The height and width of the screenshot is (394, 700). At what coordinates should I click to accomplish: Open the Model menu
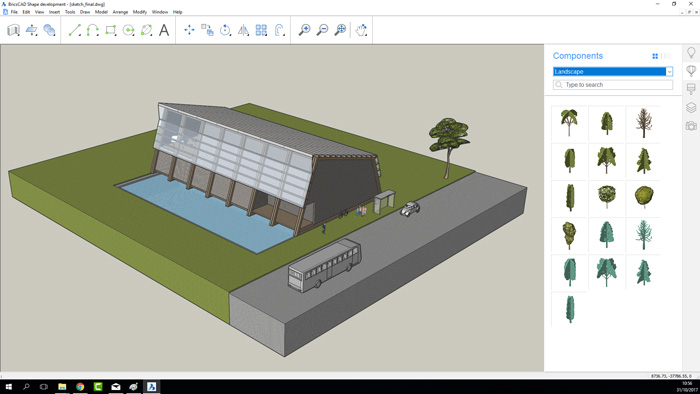coord(101,12)
